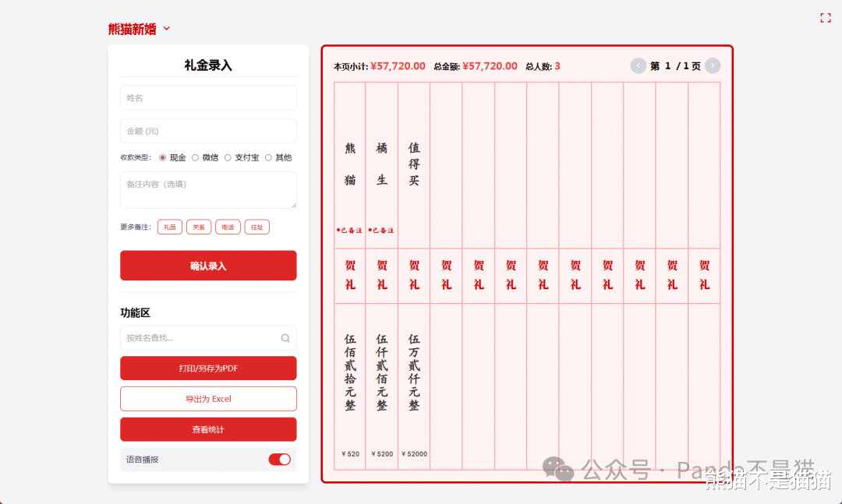
Task: Click the ￥52000 amount text
Action: pos(414,454)
